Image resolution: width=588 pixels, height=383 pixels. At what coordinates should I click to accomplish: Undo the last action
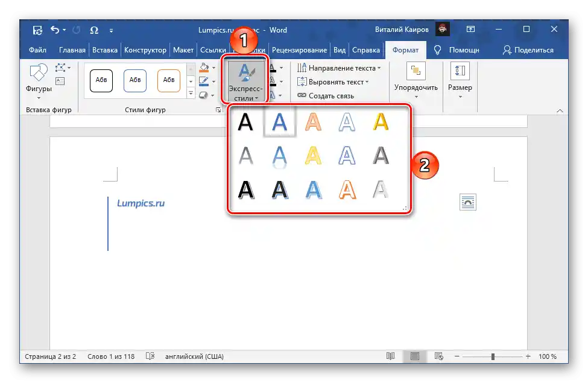tap(55, 30)
